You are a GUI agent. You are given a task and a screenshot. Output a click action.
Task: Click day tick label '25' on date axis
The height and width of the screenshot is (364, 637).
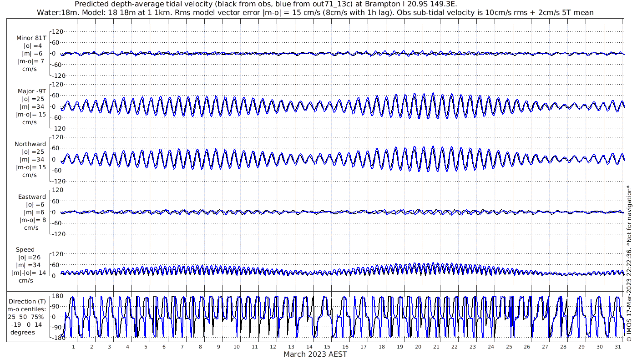(x=509, y=347)
